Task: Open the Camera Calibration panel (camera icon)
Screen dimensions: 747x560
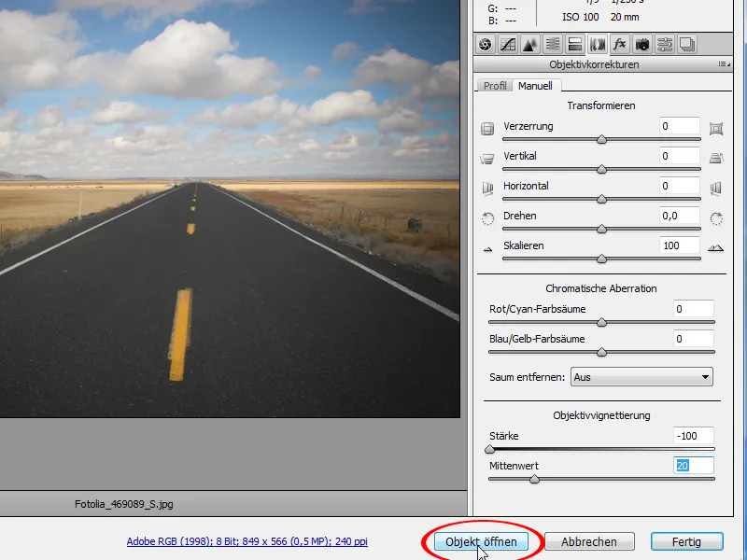Action: click(641, 45)
